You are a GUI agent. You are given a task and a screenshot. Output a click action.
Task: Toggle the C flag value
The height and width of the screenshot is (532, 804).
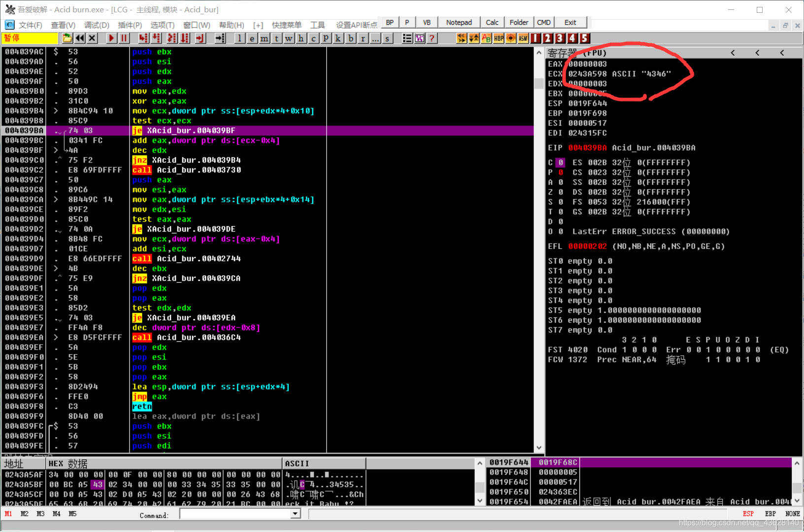click(x=561, y=163)
